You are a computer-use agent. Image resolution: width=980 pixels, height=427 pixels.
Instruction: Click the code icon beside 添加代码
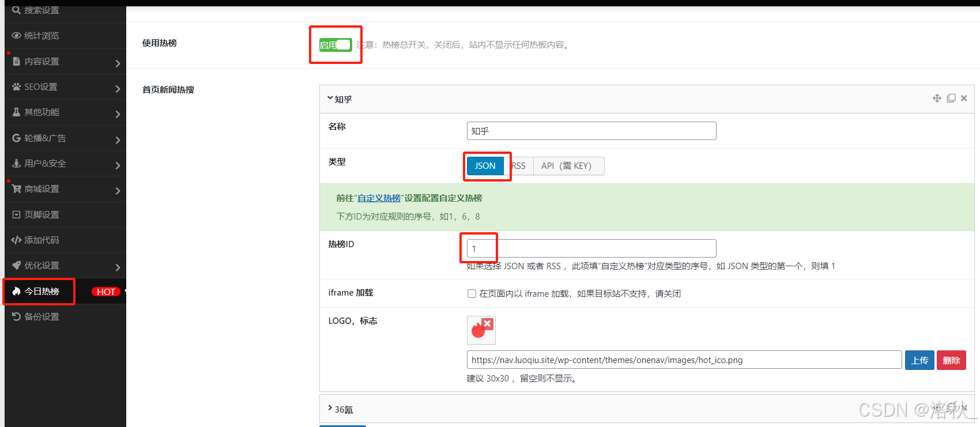click(x=16, y=240)
